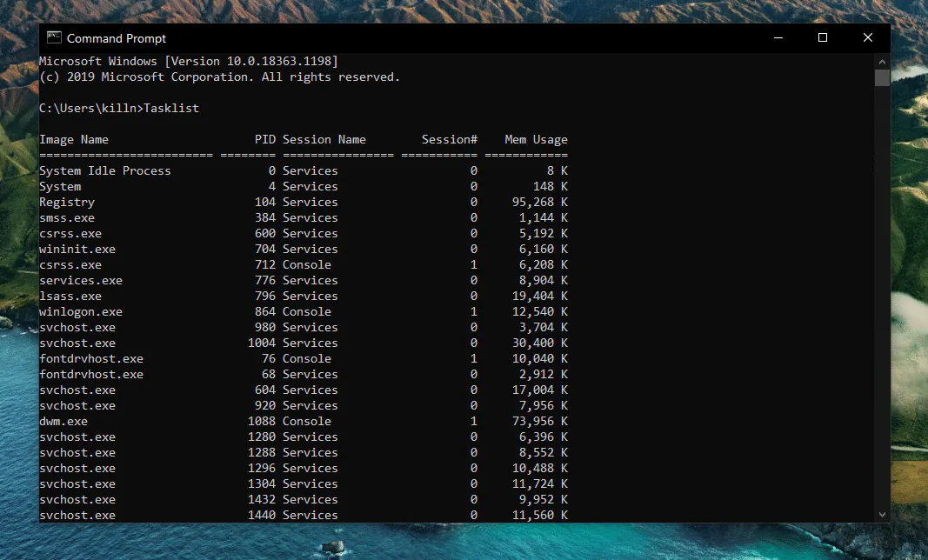
Task: Close the Command Prompt window
Action: coord(868,38)
